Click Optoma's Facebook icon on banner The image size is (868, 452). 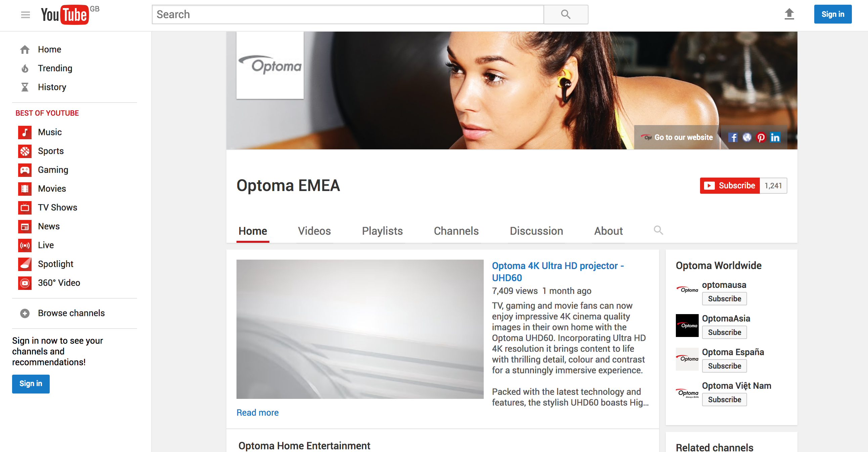coord(733,137)
